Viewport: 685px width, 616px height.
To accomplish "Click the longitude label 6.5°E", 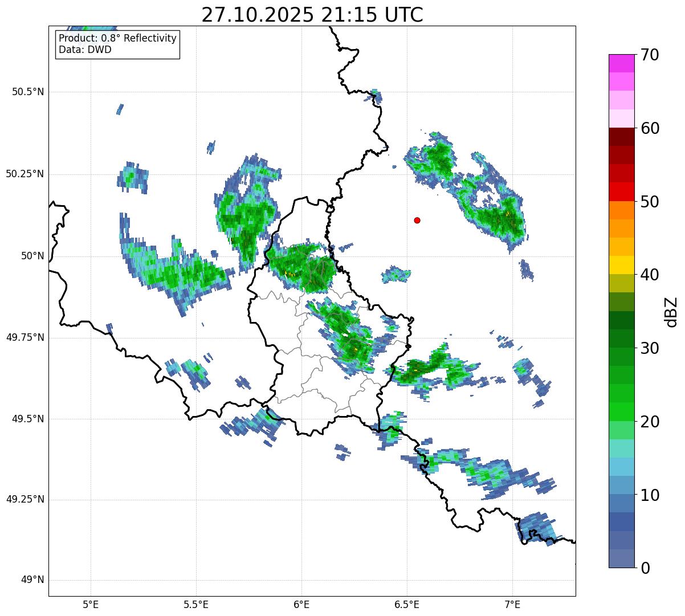I will (407, 605).
